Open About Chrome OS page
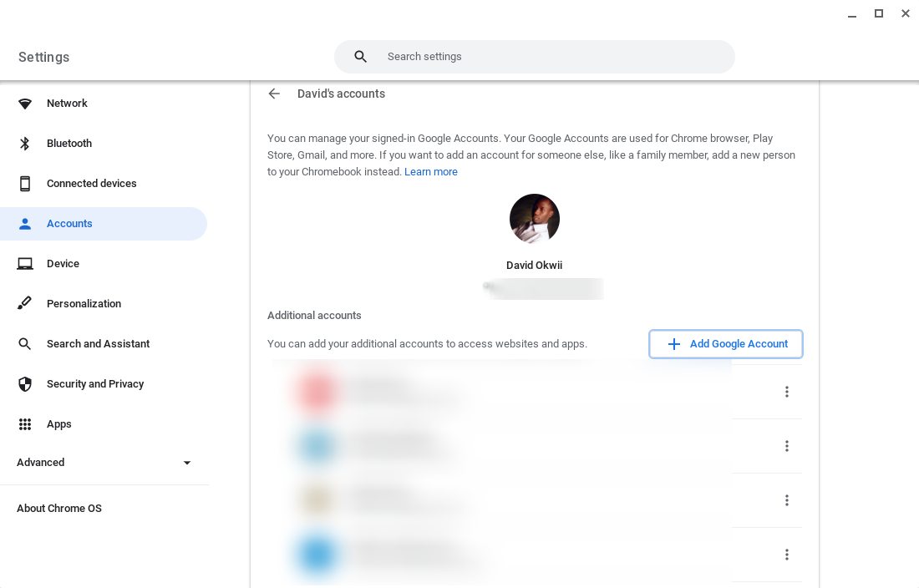The height and width of the screenshot is (588, 919). 59,509
